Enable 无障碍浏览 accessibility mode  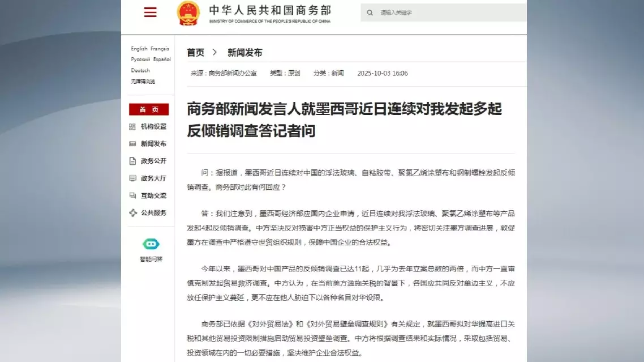(x=143, y=82)
